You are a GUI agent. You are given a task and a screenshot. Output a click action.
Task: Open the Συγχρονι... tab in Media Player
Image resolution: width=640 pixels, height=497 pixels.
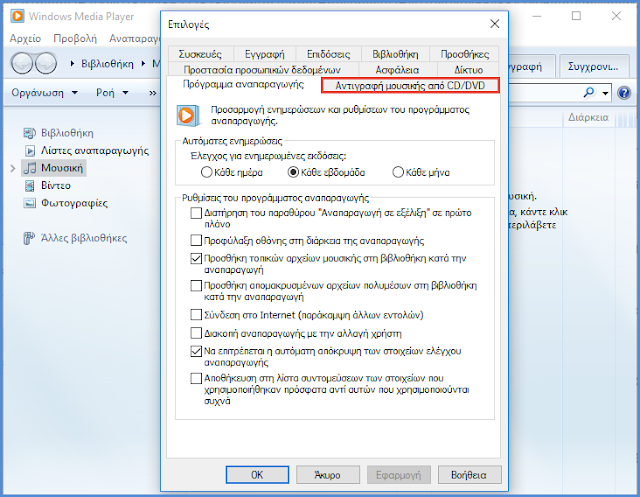(x=593, y=66)
